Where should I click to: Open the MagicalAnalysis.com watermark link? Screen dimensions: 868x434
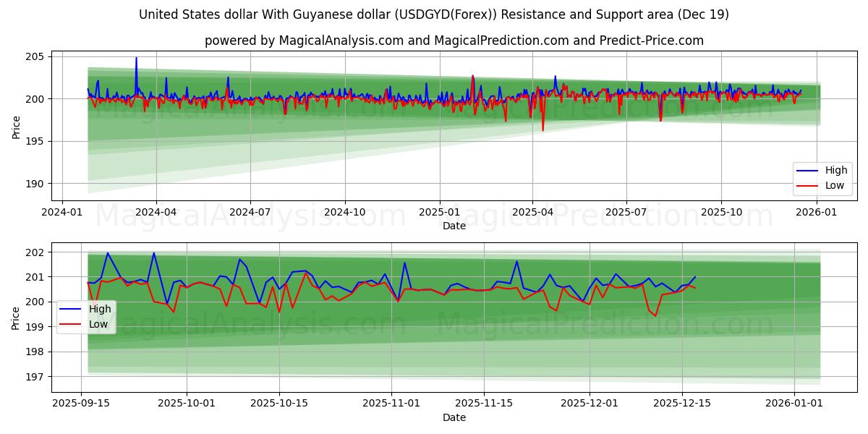(x=246, y=214)
